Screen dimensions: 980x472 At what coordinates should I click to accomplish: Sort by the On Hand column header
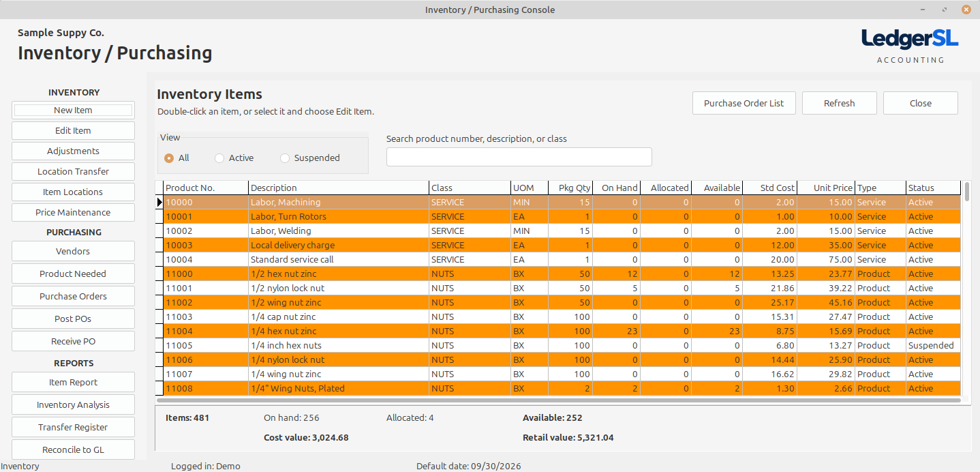point(617,188)
